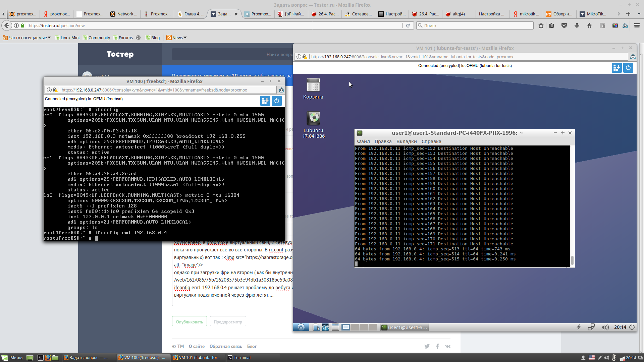
Task: Open the bookmarks list icon in toolbar
Action: [x=551, y=25]
